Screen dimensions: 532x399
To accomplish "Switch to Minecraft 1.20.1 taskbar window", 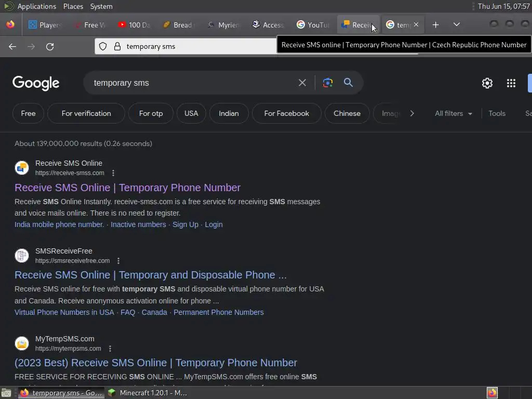I will (148, 393).
